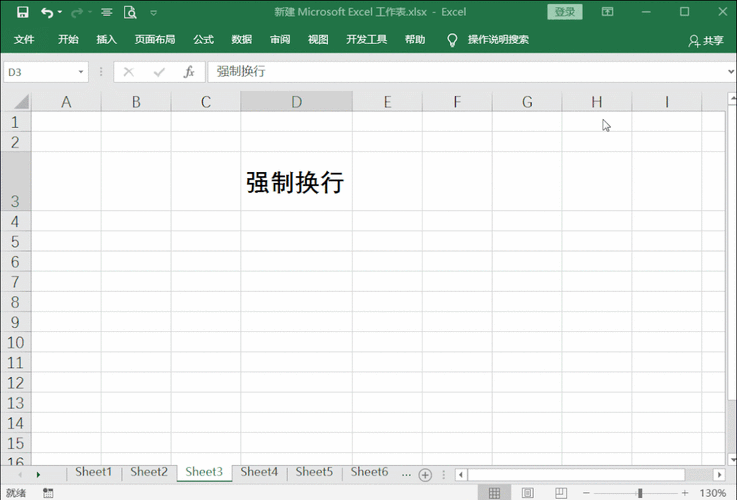Viewport: 737px width, 500px height.
Task: Switch to Page Break Preview icon
Action: click(x=561, y=492)
